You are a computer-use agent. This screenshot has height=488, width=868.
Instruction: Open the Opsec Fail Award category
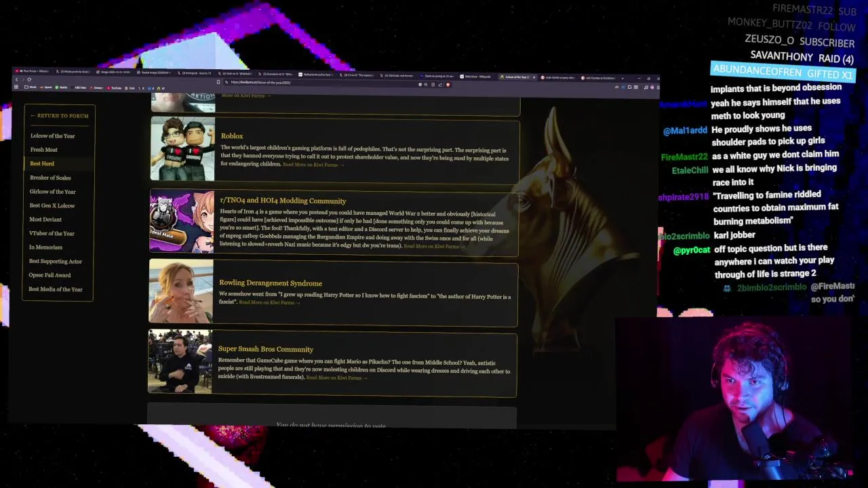click(x=50, y=275)
